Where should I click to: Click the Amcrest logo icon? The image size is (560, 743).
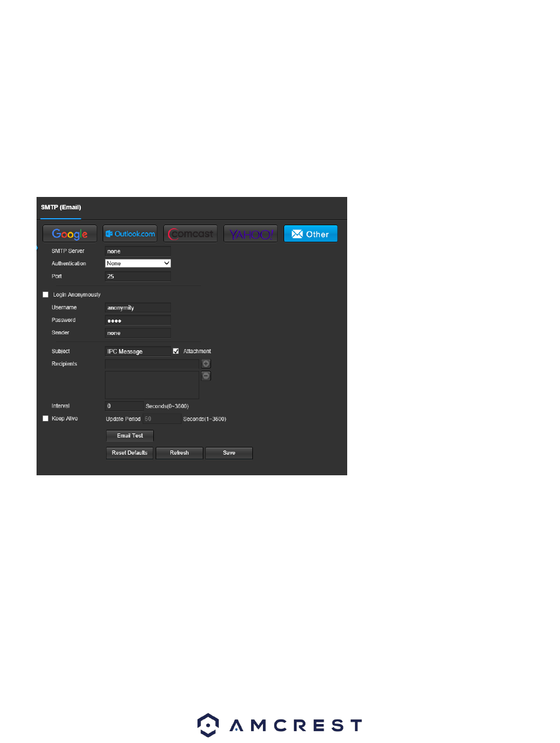pos(209,725)
